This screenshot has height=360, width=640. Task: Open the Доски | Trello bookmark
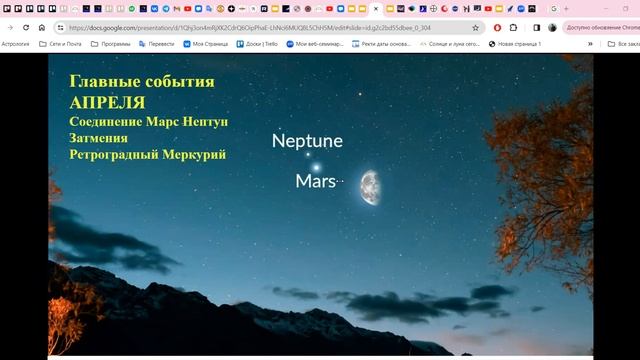pyautogui.click(x=257, y=44)
